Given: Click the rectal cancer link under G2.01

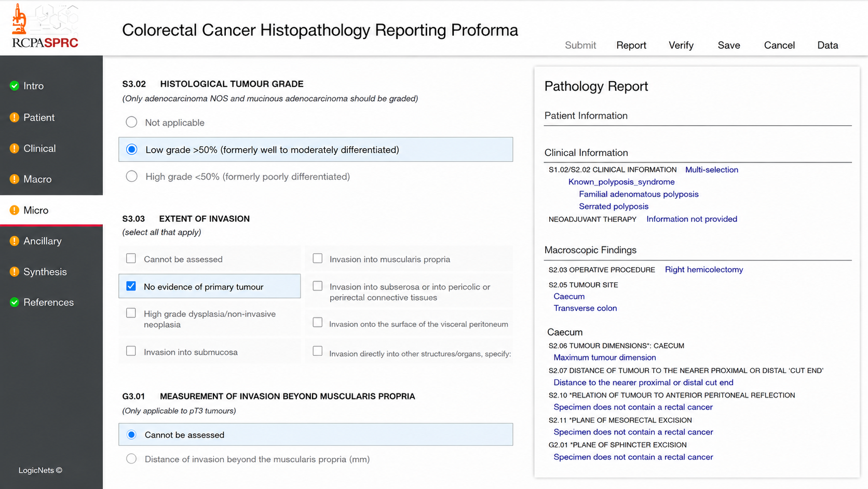Looking at the screenshot, I should pyautogui.click(x=633, y=457).
